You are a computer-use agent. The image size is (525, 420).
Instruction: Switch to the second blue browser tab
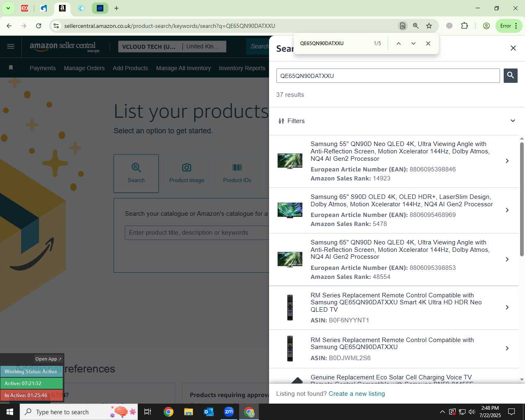[44, 8]
